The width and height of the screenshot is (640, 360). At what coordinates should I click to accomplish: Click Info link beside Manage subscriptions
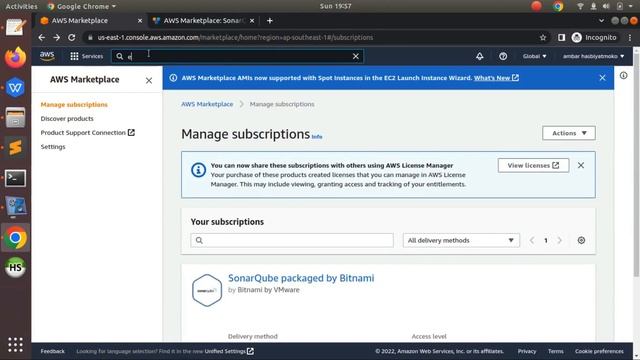(317, 137)
